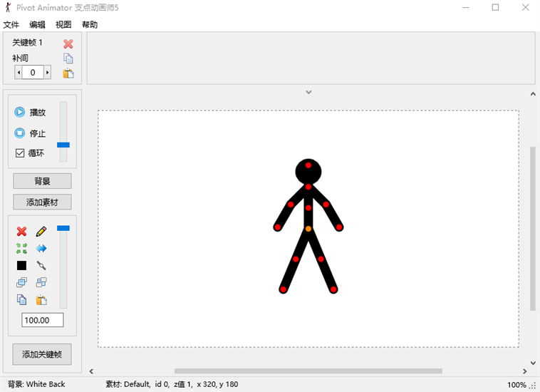Decrease the 补间 tween value arrow
The width and height of the screenshot is (540, 392).
pyautogui.click(x=18, y=72)
